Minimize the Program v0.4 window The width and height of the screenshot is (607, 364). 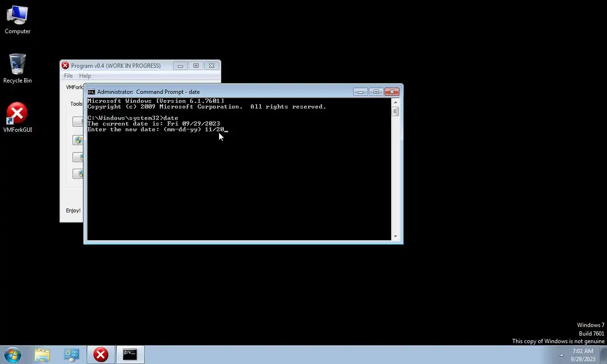pos(180,66)
